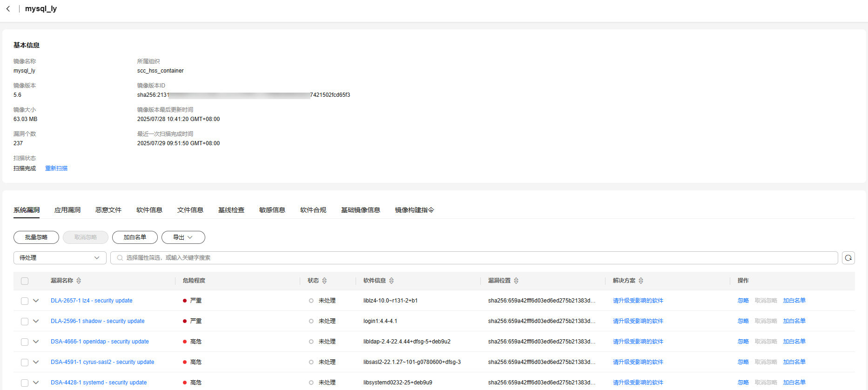Image resolution: width=868 pixels, height=390 pixels.
Task: Switch to the 应用漏洞 tab
Action: [x=67, y=210]
